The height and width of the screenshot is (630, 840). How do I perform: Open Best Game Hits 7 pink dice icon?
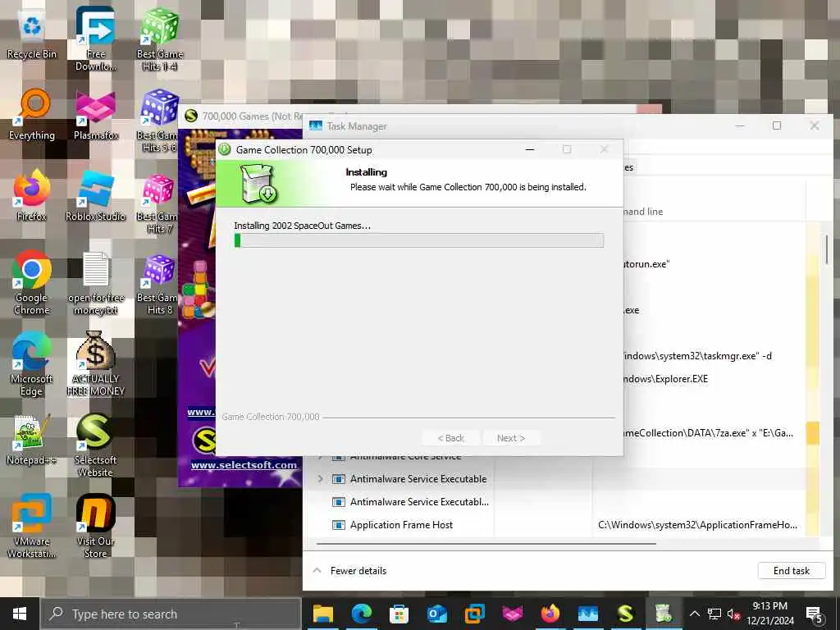coord(158,203)
